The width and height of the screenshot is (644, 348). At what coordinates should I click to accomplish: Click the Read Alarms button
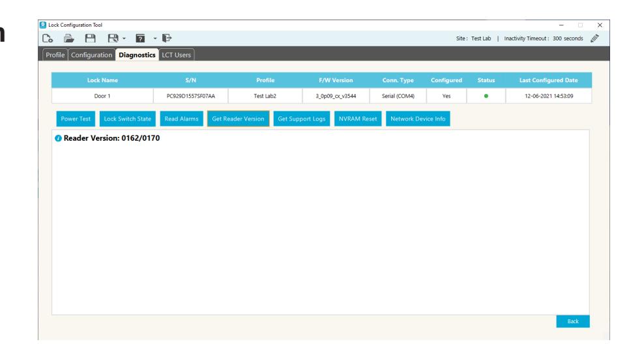pos(181,119)
